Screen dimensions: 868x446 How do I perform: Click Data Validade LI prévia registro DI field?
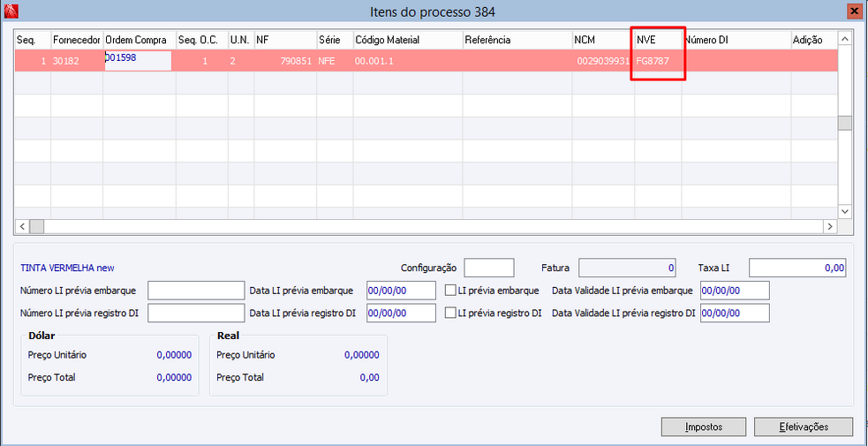[x=735, y=313]
